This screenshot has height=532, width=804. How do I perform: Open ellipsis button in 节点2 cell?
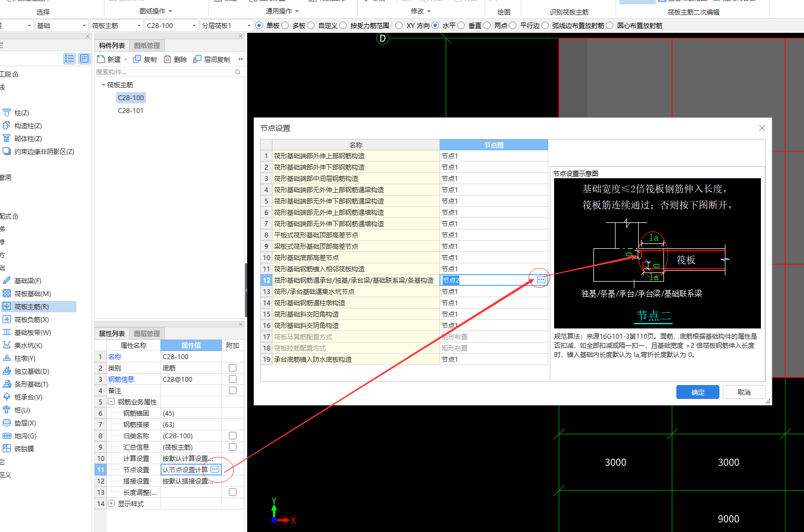pyautogui.click(x=541, y=279)
